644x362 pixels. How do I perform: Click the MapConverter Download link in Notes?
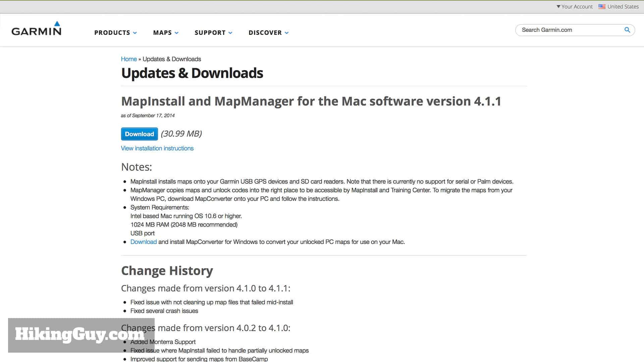click(x=143, y=242)
